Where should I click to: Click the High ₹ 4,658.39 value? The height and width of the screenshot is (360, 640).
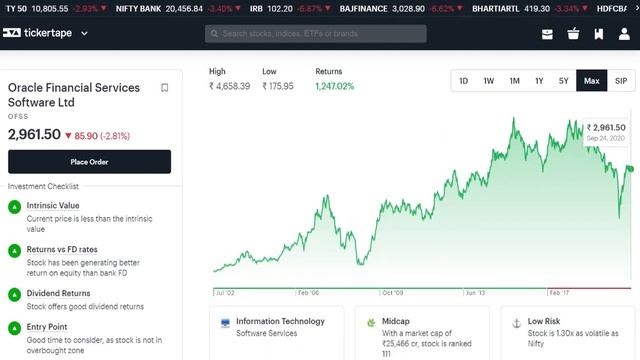click(x=229, y=86)
